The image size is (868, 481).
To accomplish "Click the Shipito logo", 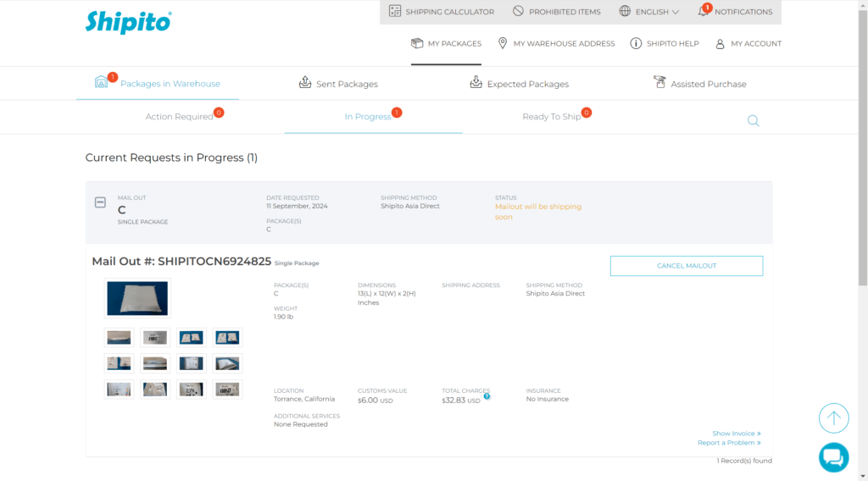I will pos(129,22).
